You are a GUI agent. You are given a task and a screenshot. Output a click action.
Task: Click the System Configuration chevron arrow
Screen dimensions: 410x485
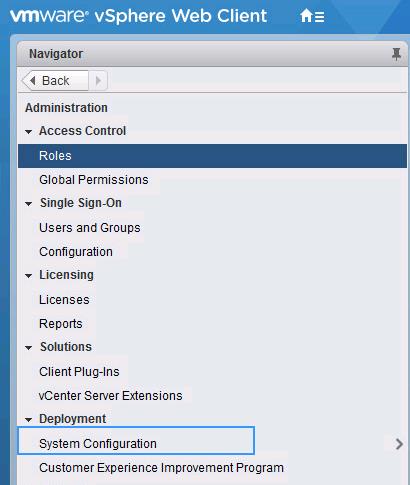point(399,444)
